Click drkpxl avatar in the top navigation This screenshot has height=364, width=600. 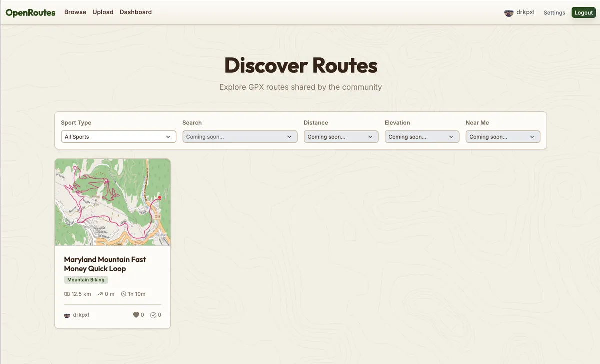[x=509, y=13]
